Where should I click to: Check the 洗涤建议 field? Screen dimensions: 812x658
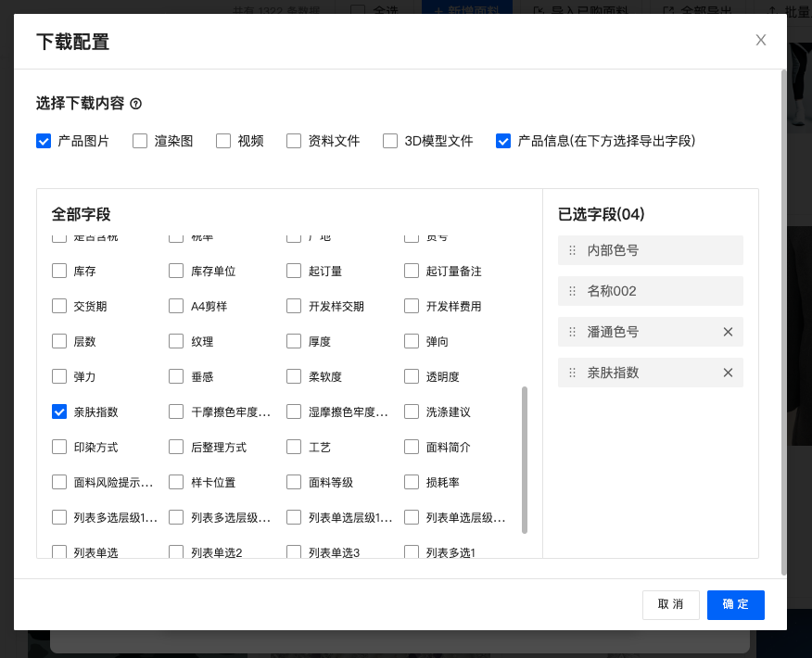412,411
